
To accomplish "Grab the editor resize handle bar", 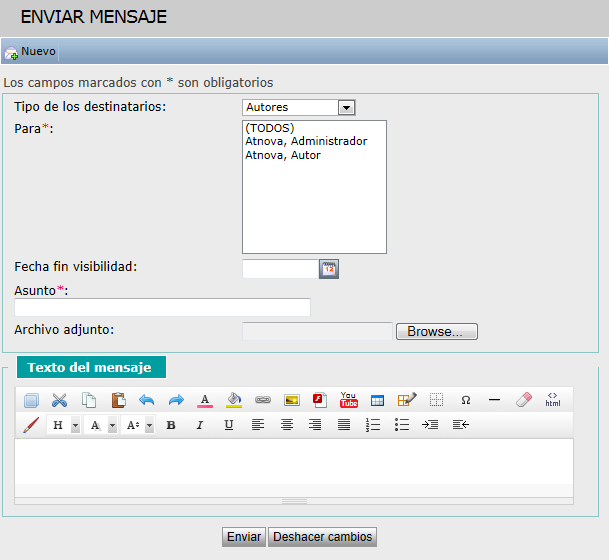I will coord(294,501).
